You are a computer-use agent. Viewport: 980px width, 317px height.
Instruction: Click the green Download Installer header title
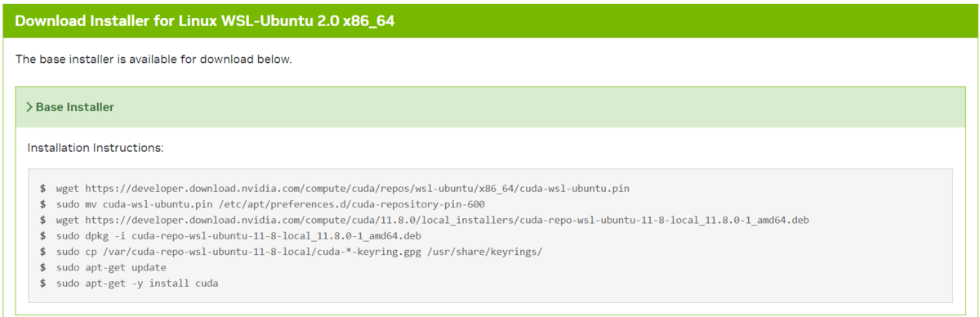[x=205, y=20]
